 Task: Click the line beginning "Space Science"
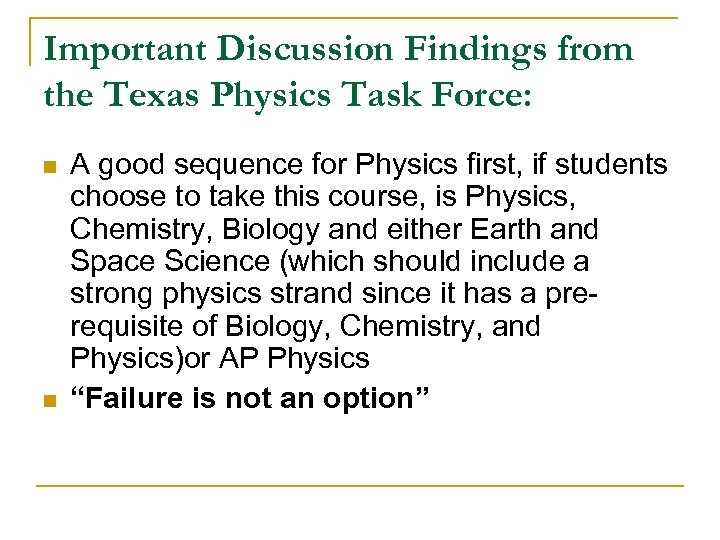pos(330,263)
